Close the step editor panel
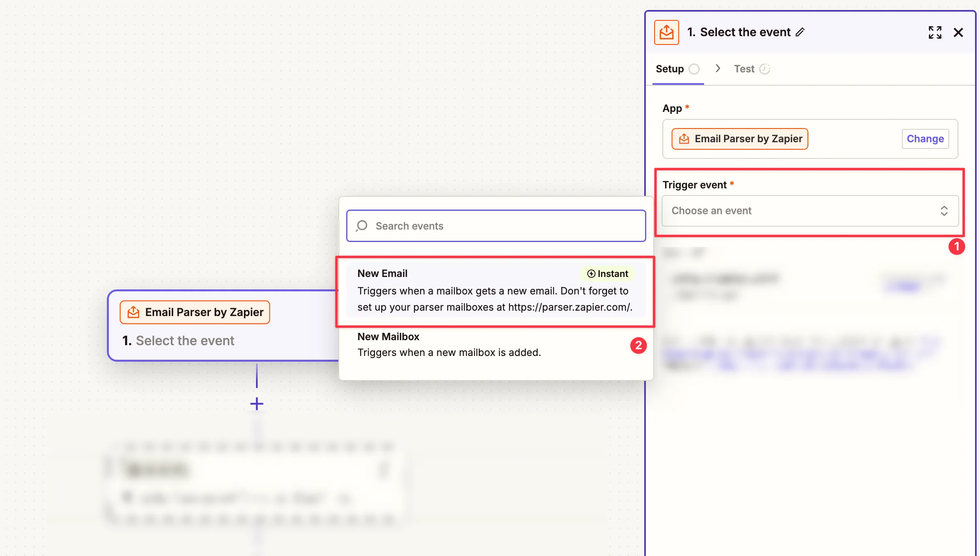 tap(958, 32)
